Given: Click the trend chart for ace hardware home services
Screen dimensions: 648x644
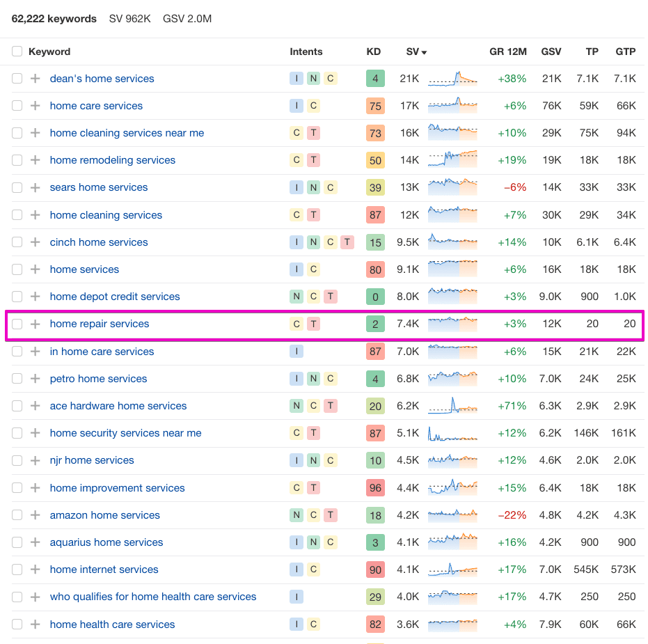Looking at the screenshot, I should 452,406.
